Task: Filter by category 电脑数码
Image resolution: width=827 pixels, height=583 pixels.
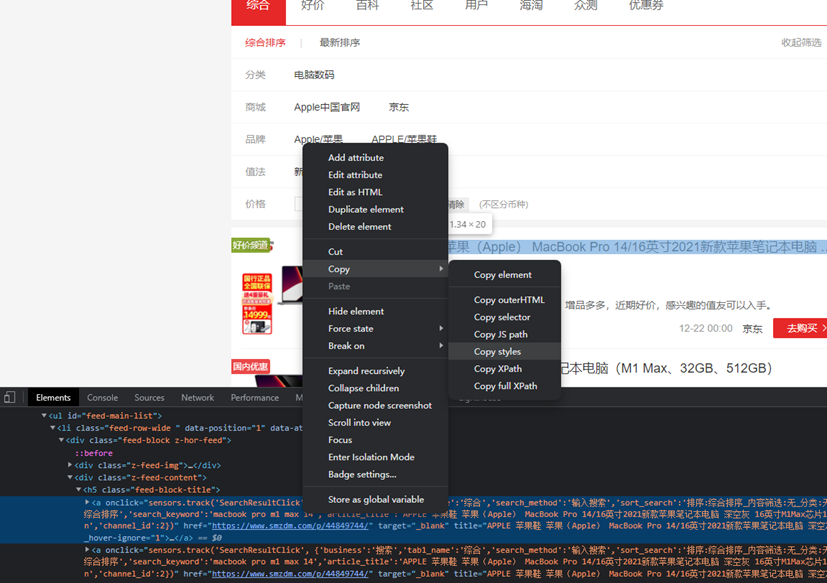Action: coord(314,75)
